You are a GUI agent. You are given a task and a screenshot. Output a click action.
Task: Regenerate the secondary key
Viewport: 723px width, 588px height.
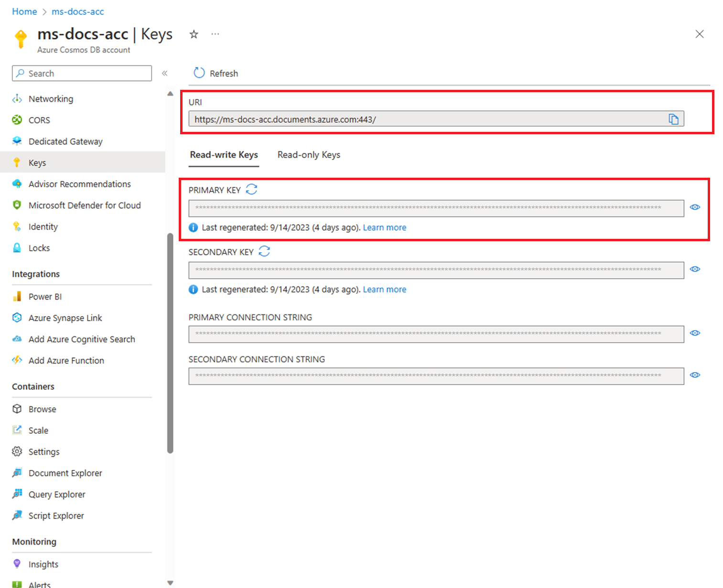click(264, 251)
